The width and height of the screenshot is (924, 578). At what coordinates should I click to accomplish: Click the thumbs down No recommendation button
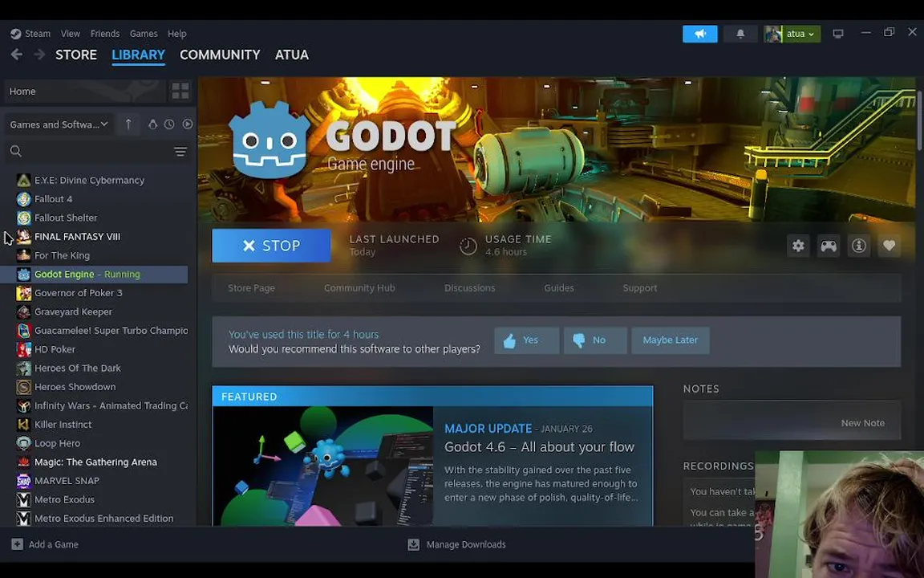[x=595, y=340]
